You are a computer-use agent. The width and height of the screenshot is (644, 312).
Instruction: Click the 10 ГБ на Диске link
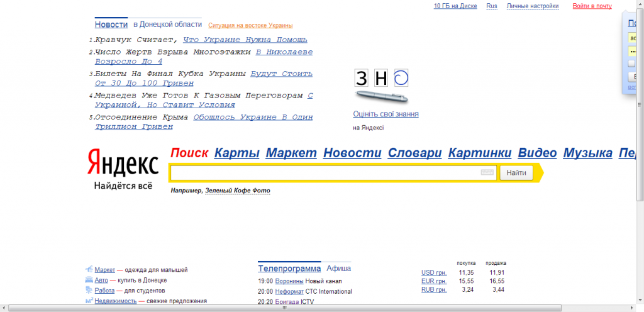pos(455,6)
